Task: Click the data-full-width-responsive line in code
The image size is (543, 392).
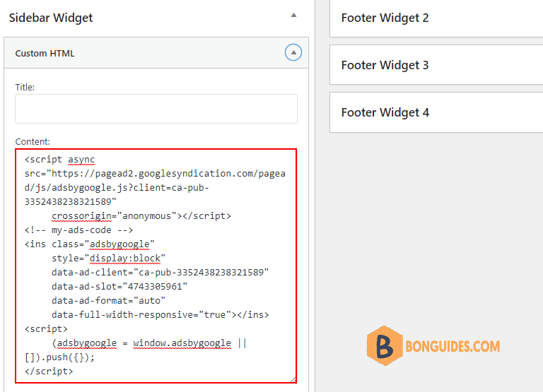Action: point(160,315)
